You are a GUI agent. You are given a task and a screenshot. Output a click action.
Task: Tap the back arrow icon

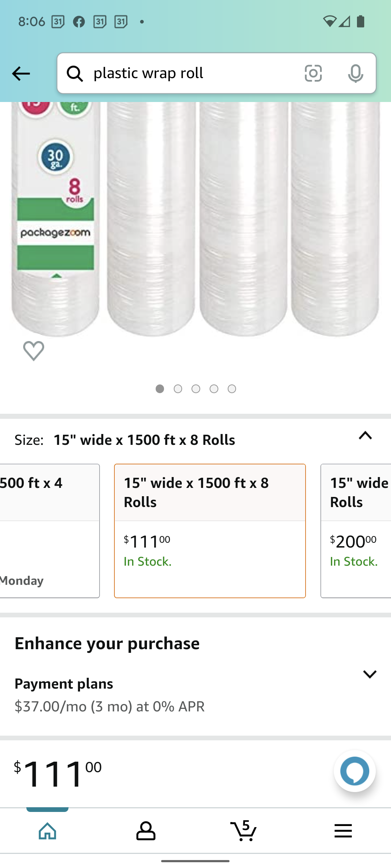point(21,74)
